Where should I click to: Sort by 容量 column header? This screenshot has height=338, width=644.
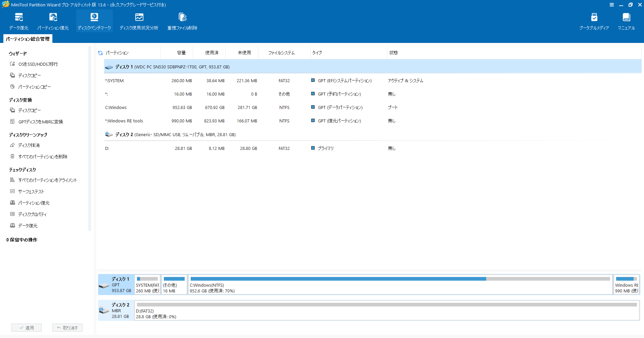pyautogui.click(x=181, y=53)
